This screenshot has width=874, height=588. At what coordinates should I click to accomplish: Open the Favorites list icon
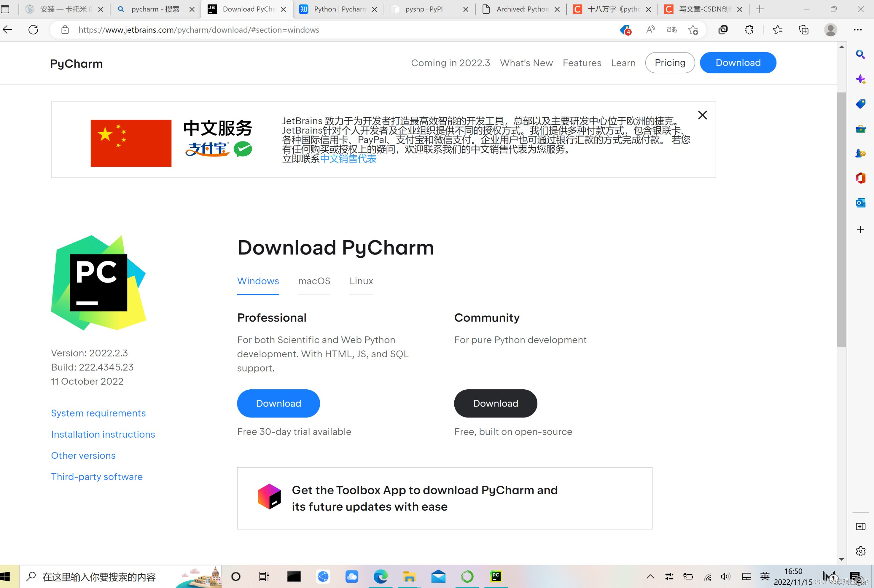click(x=777, y=30)
